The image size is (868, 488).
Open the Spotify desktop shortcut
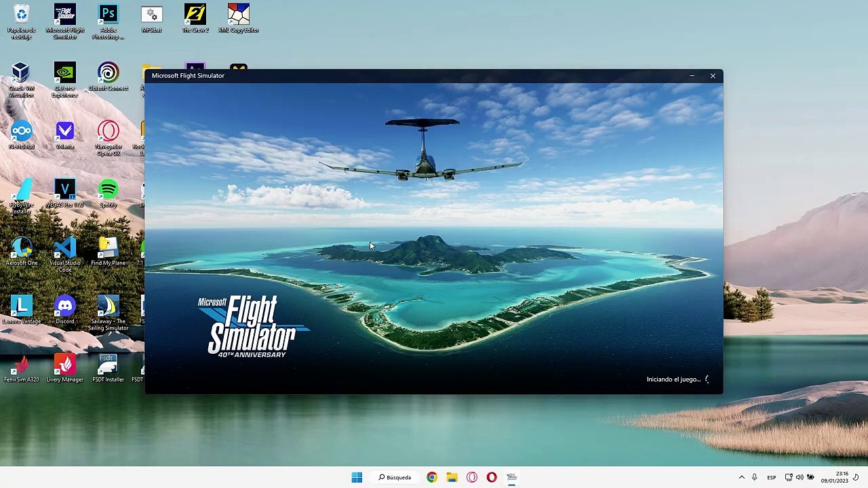click(x=108, y=194)
